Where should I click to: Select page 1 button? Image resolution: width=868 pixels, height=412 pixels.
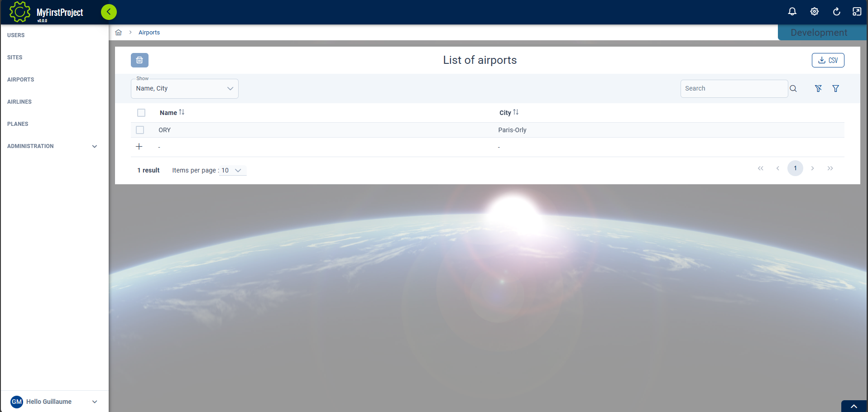tap(795, 168)
